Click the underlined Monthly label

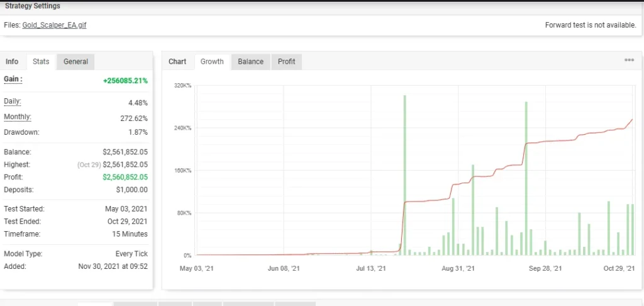point(18,117)
